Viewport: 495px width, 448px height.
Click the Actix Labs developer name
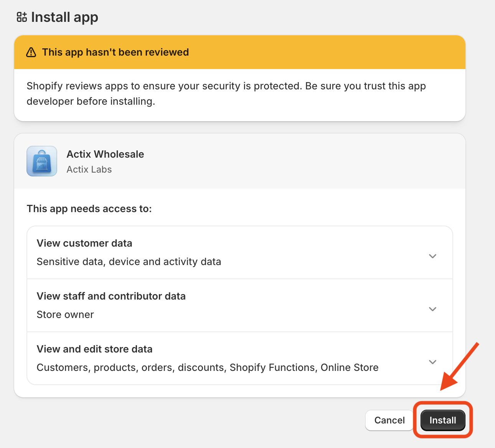(x=89, y=170)
